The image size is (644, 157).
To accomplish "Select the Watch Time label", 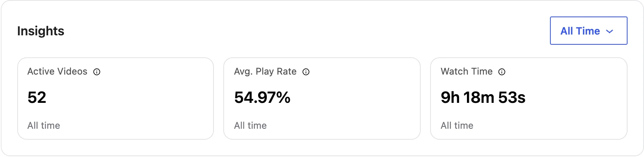I will 467,71.
